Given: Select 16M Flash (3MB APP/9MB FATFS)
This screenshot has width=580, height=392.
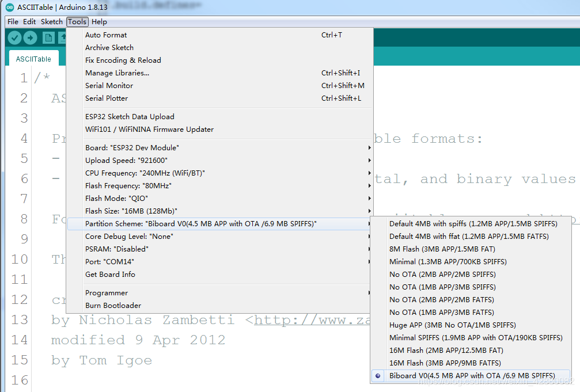Looking at the screenshot, I should [x=470, y=363].
